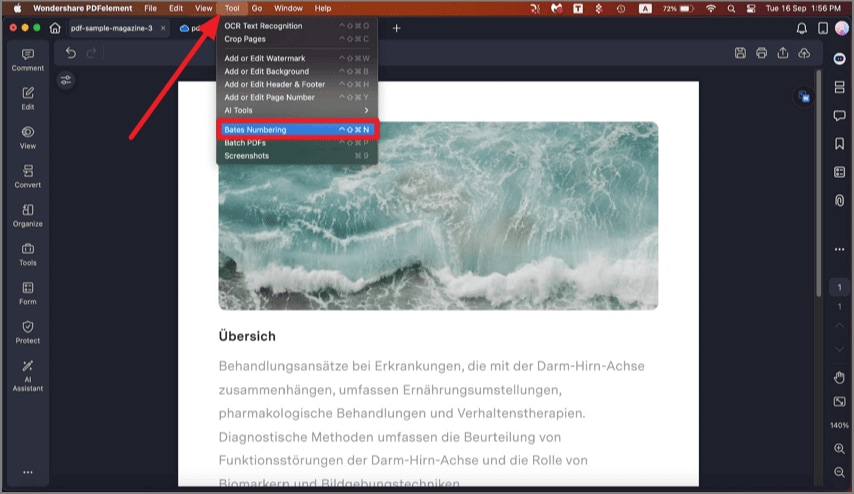Click the fit page view icon
The height and width of the screenshot is (494, 854).
pyautogui.click(x=839, y=402)
